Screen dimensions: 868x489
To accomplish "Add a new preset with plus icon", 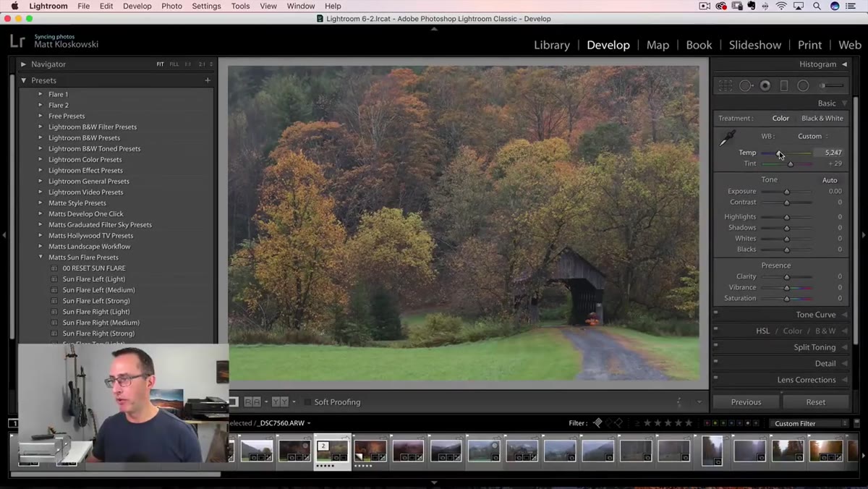I will point(208,80).
